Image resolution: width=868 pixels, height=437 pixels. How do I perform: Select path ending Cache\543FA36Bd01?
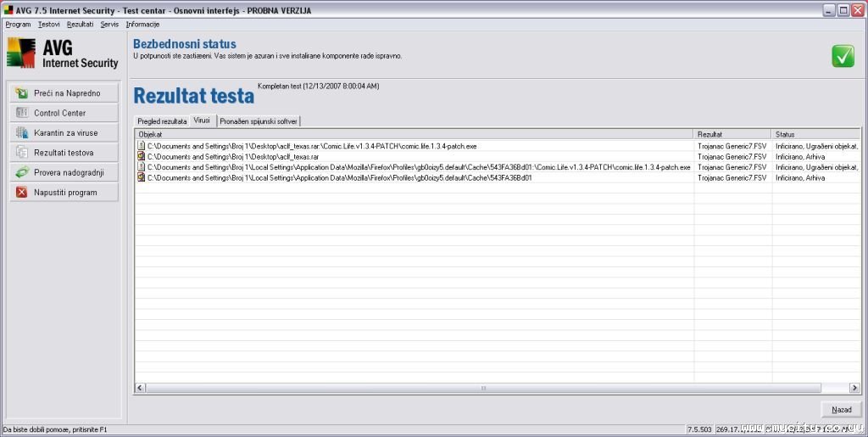[339, 178]
